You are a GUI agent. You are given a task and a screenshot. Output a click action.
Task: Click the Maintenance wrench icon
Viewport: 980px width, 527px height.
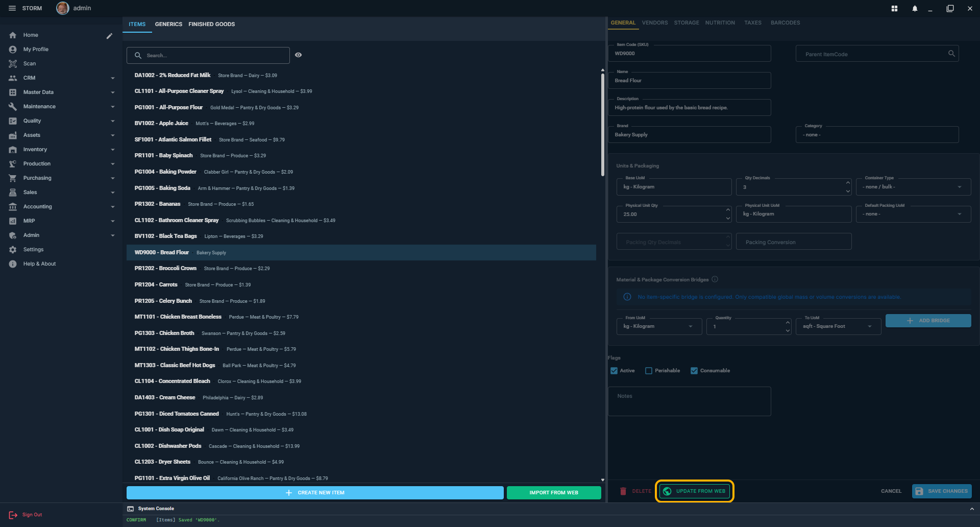(13, 107)
